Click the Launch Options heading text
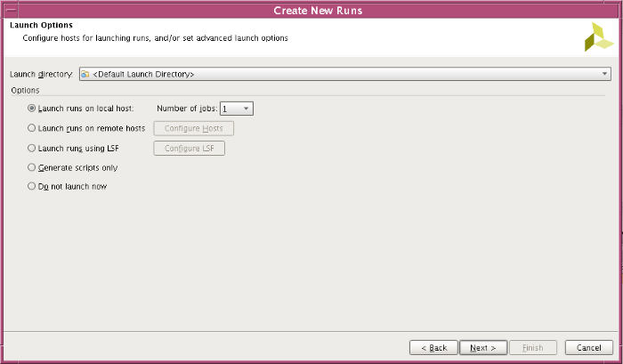This screenshot has width=623, height=364. 41,26
